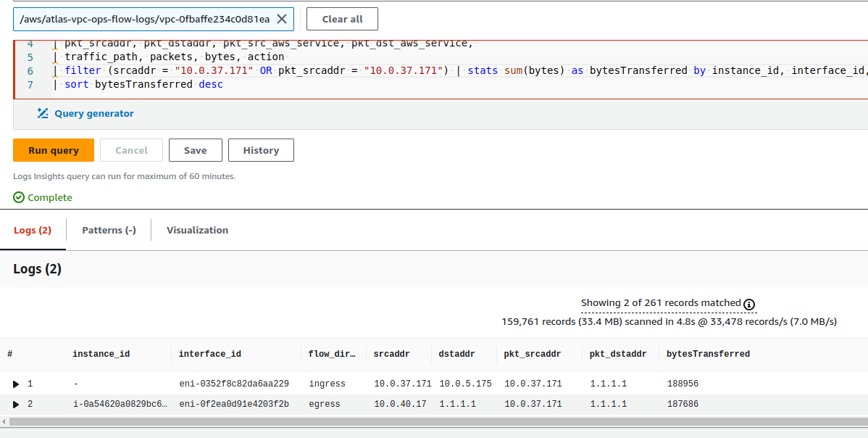Click the flow_dir... column header

coord(332,355)
